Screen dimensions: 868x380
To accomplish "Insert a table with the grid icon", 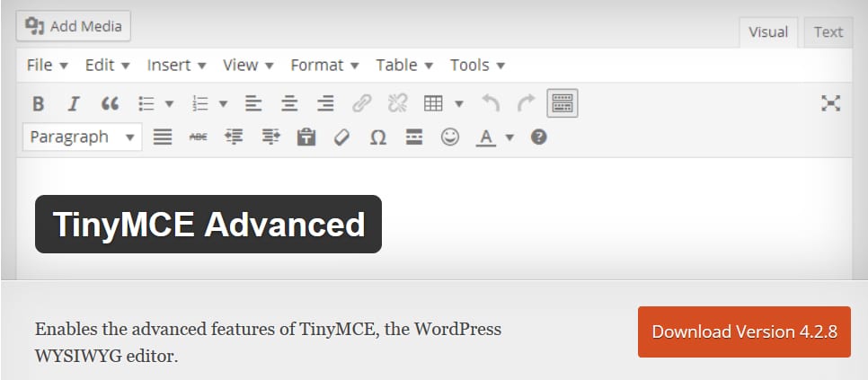I will click(x=433, y=103).
